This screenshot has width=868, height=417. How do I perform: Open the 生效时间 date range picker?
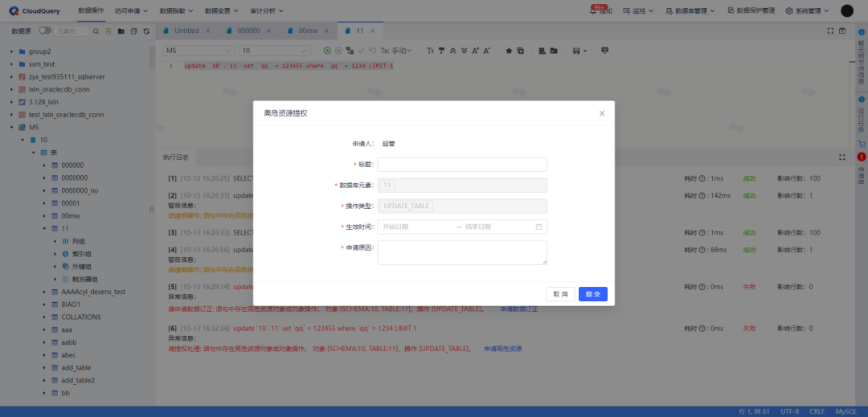pyautogui.click(x=462, y=227)
